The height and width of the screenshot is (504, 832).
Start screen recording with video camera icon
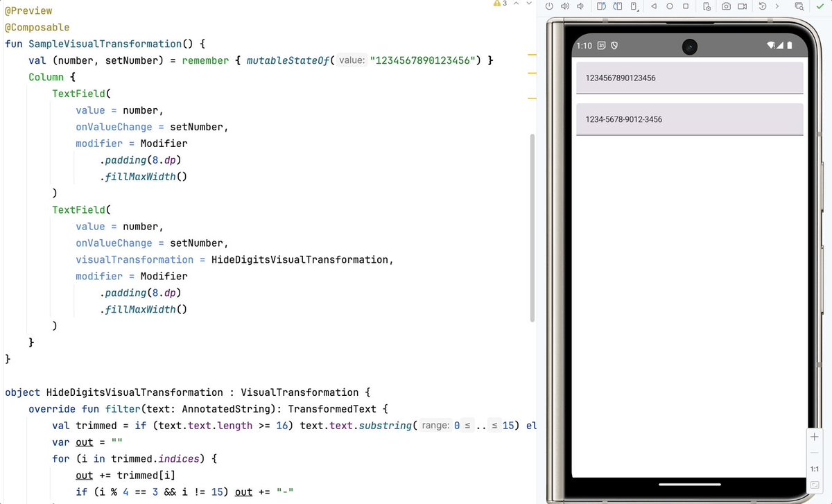coord(743,6)
